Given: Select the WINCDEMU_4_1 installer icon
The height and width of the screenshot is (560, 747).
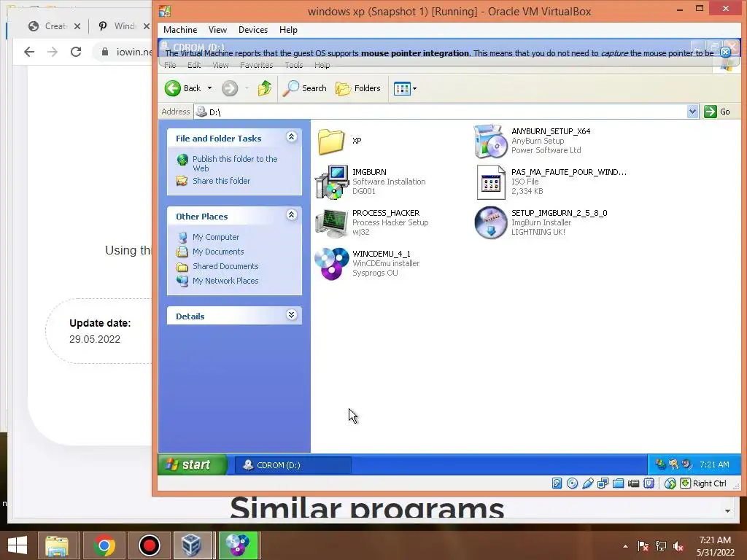Looking at the screenshot, I should click(332, 263).
